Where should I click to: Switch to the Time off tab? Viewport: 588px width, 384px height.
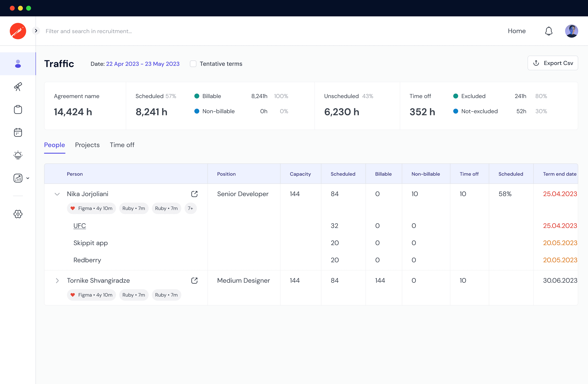(x=122, y=145)
